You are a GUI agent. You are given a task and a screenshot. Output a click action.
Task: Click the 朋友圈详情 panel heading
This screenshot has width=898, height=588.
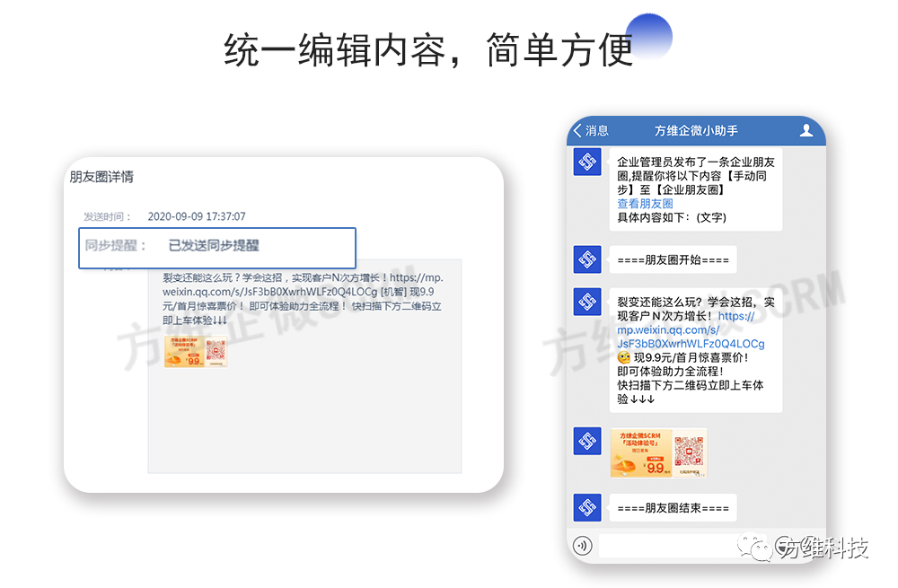click(101, 177)
